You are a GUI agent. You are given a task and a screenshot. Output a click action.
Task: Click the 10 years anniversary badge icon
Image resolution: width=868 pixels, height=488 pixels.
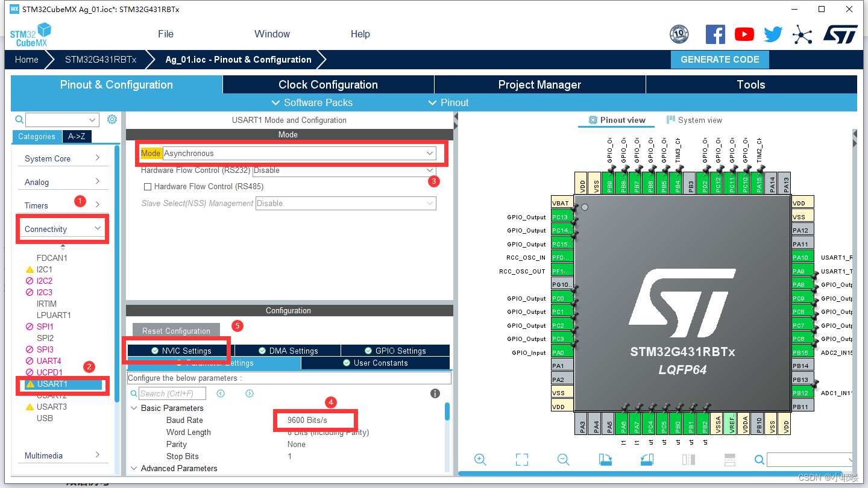(x=679, y=34)
